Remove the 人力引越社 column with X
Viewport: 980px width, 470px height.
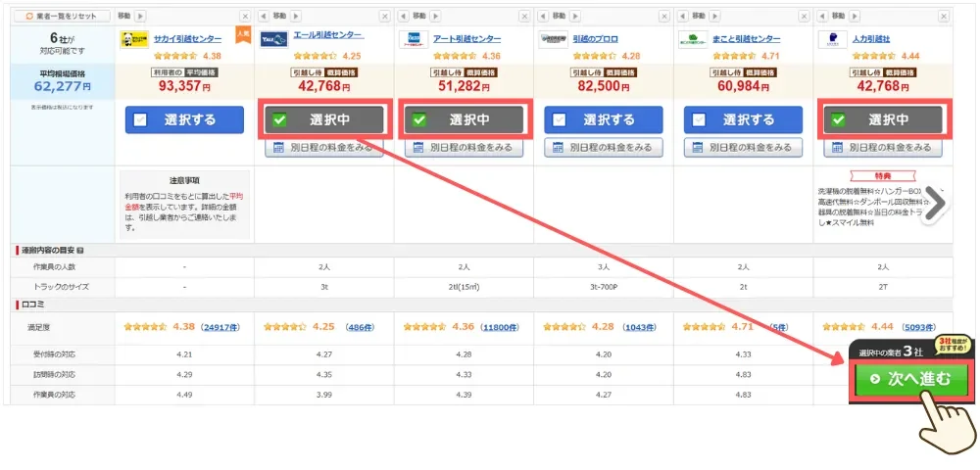(x=944, y=17)
